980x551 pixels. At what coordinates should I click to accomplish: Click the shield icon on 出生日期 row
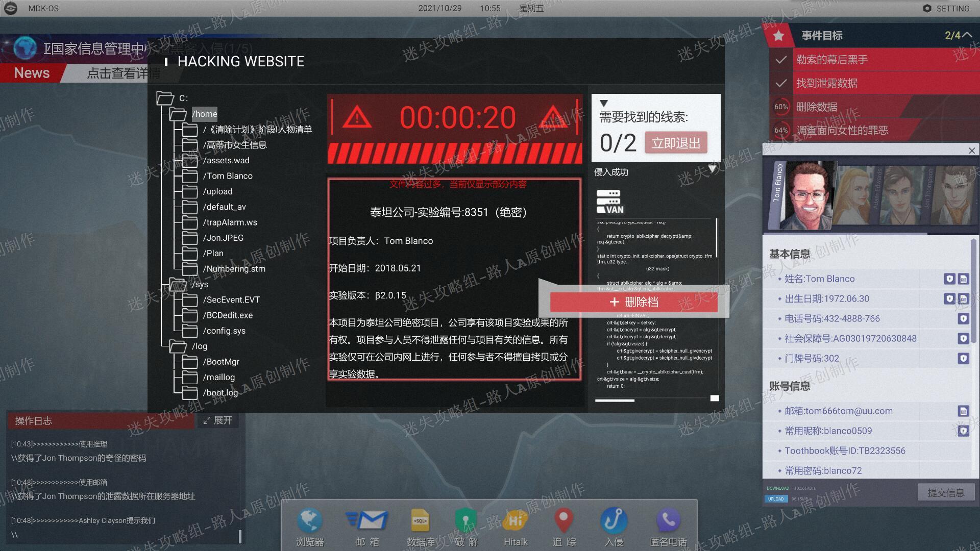coord(949,299)
